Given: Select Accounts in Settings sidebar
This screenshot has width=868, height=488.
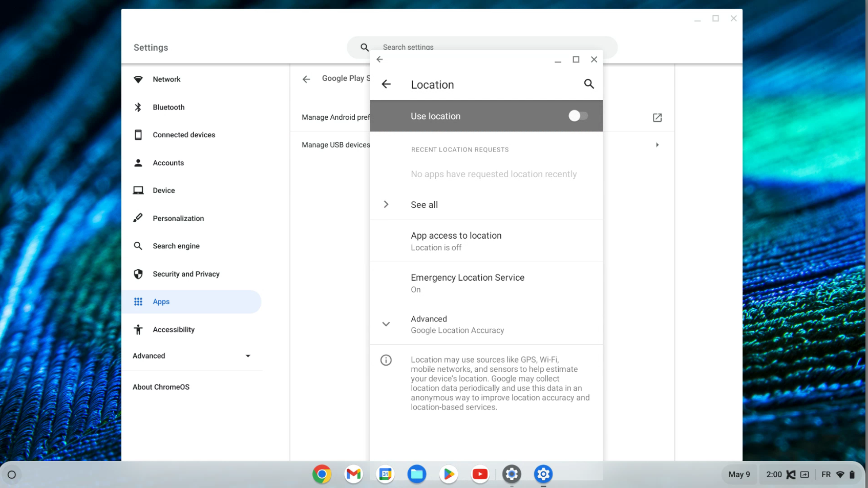Looking at the screenshot, I should click(192, 163).
